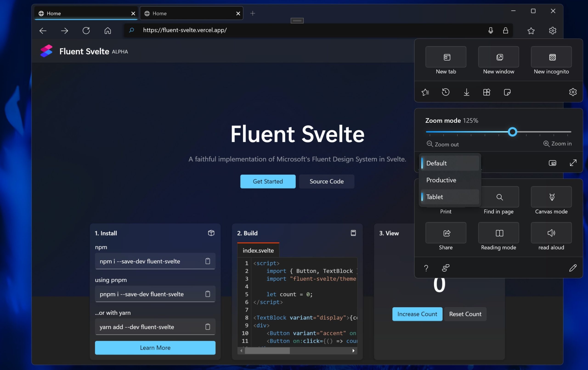Screen dimensions: 588x370
Task: Switch to Reading mode
Action: [x=498, y=233]
